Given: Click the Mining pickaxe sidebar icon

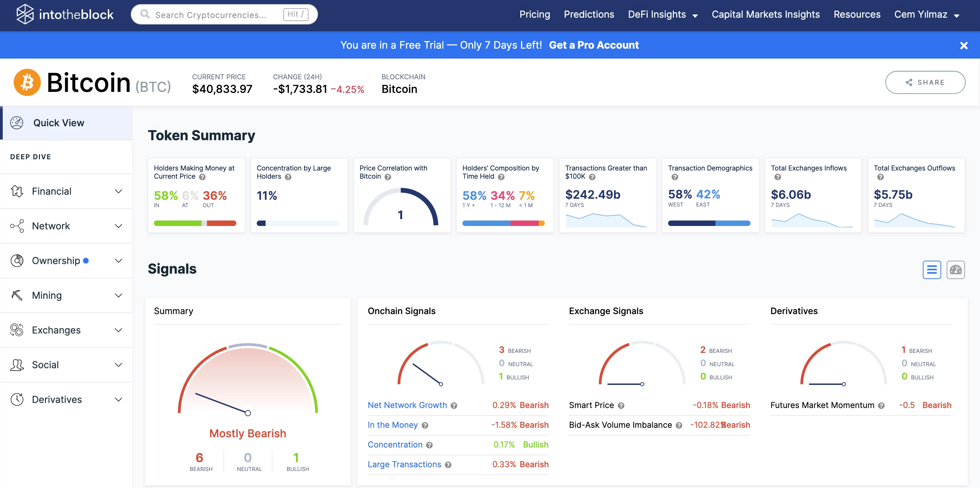Looking at the screenshot, I should tap(17, 295).
